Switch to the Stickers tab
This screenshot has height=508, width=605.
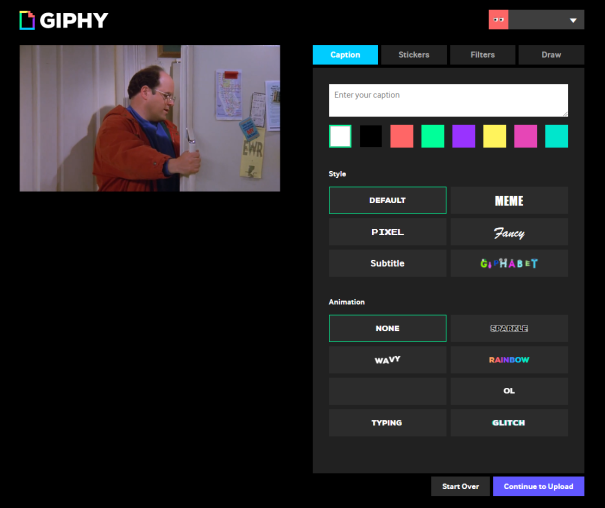pos(414,55)
